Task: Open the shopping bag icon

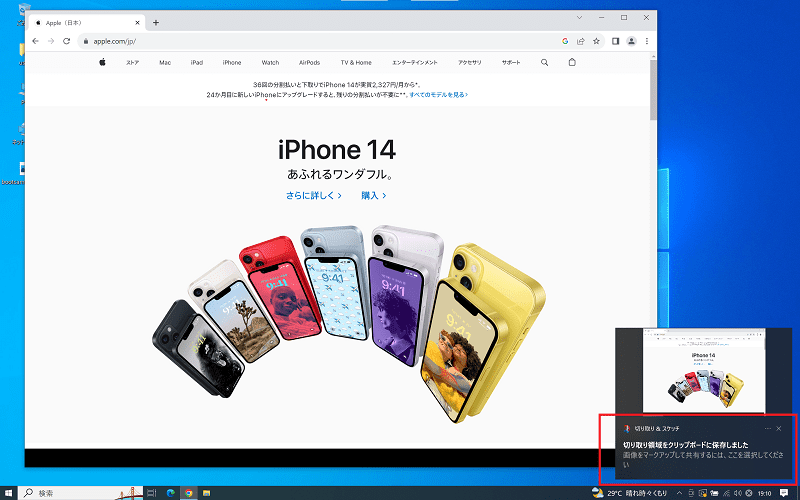Action: 572,62
